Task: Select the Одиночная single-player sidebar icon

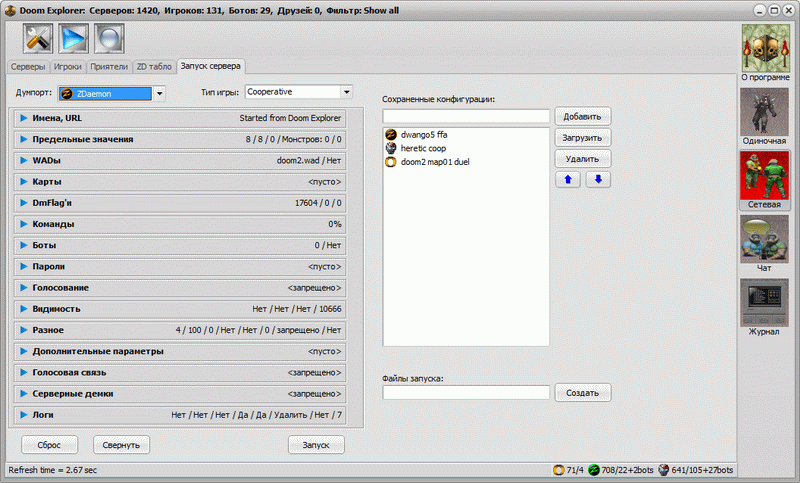Action: click(764, 111)
